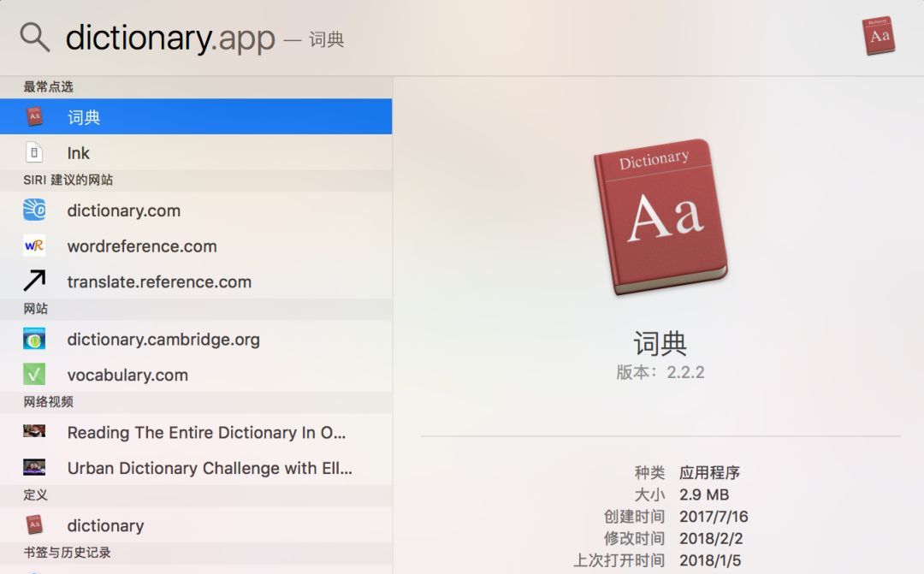The width and height of the screenshot is (924, 574).
Task: Click the Ink application icon
Action: pos(34,152)
